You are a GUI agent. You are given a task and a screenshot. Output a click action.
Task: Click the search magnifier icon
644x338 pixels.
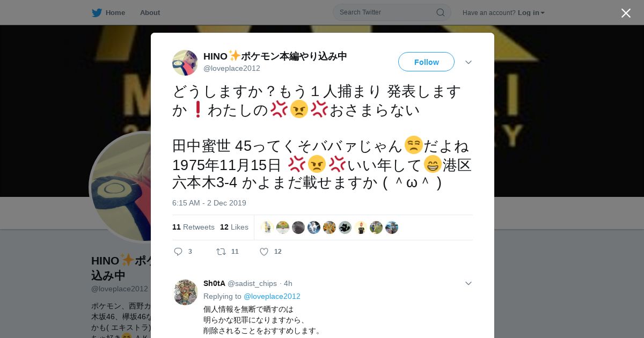pos(440,12)
